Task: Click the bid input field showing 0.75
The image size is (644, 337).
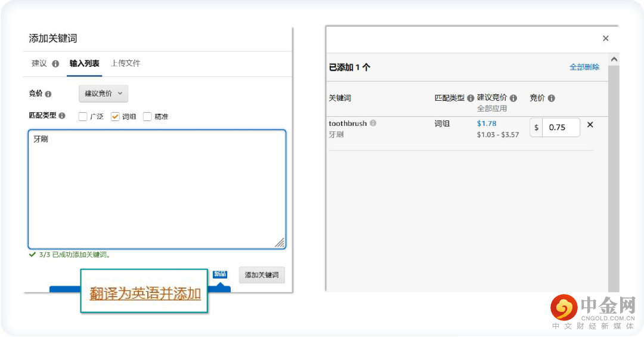Action: pyautogui.click(x=560, y=127)
